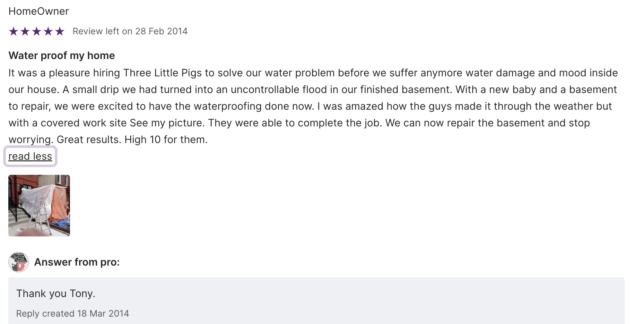Click the "Review left on 28 Feb 2014" date

[x=130, y=31]
